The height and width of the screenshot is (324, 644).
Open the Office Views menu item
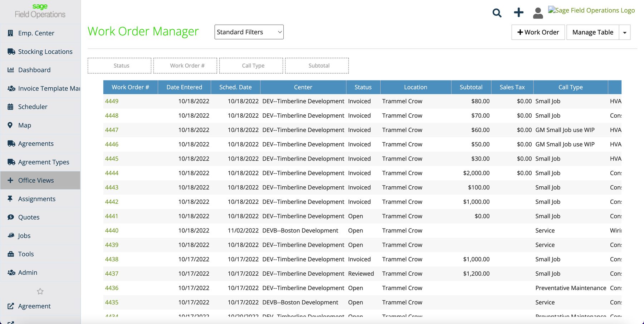(40, 180)
